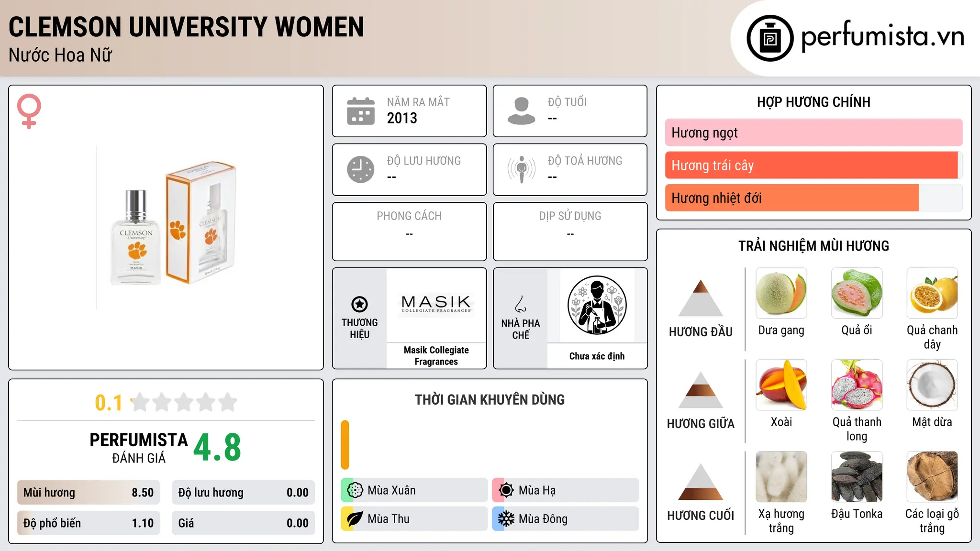Screen dimensions: 980x551
Task: Click the Giá 0.00 score row
Action: (x=243, y=523)
